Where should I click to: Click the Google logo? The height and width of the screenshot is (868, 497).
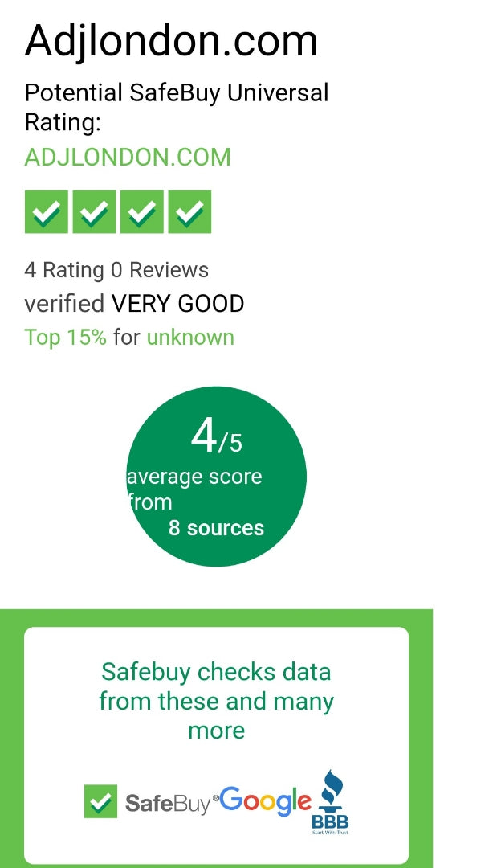coord(265,800)
